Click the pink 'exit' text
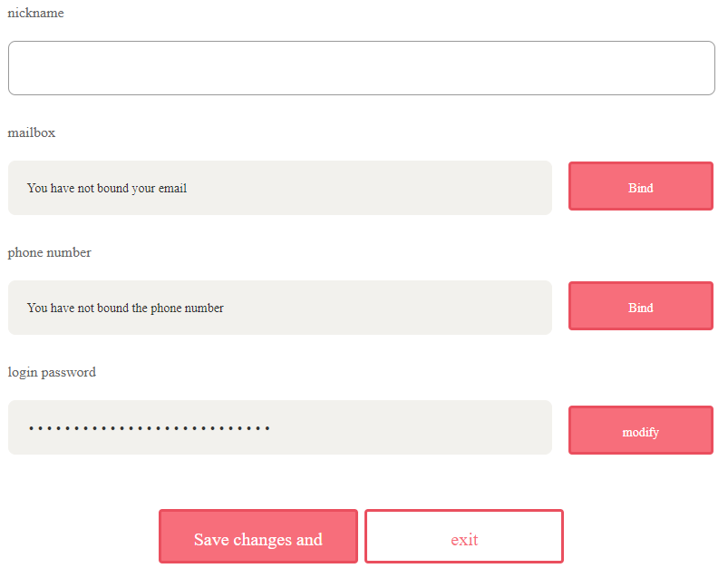 [464, 540]
